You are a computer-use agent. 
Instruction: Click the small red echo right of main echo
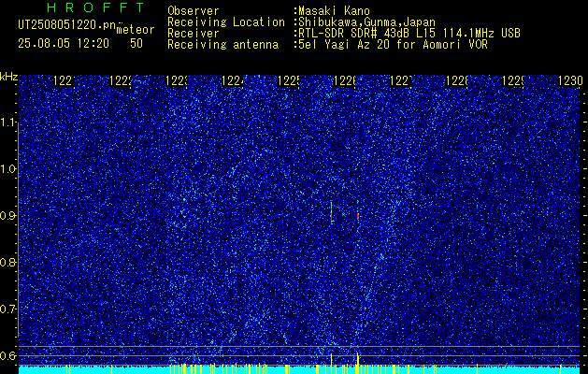click(358, 216)
